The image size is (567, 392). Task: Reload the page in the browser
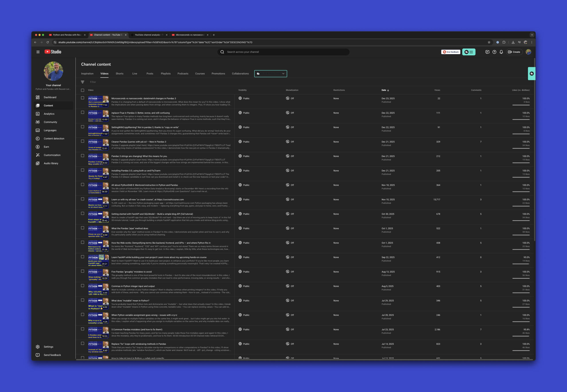48,42
